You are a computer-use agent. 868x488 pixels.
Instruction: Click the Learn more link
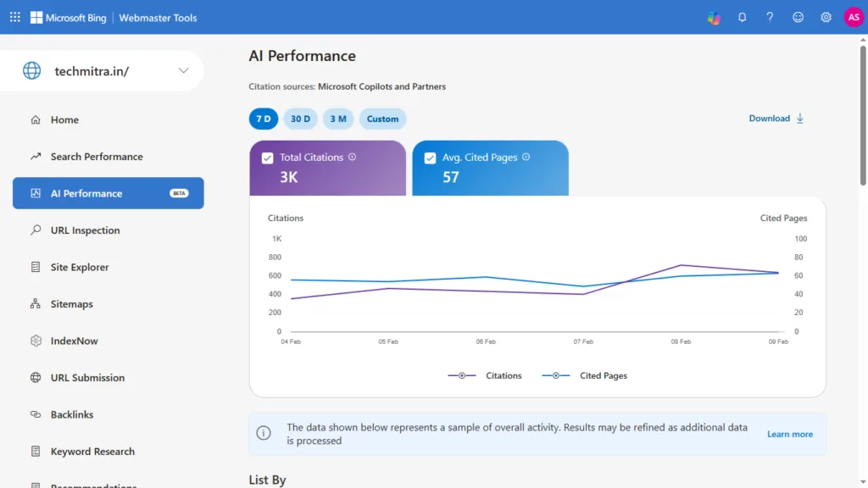click(790, 434)
